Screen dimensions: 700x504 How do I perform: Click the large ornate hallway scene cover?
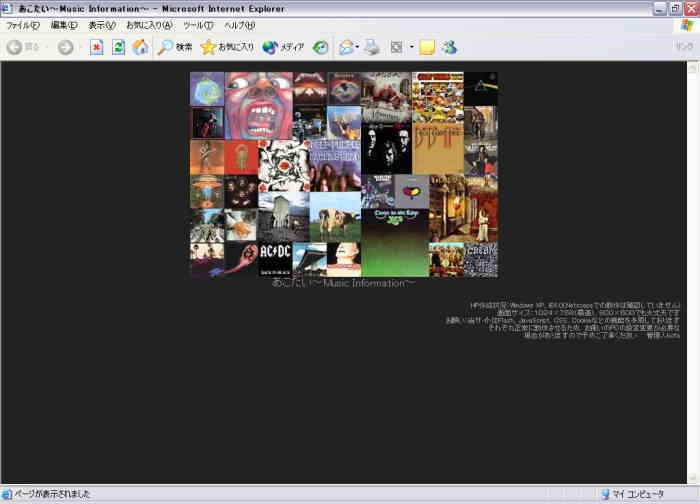coord(464,208)
